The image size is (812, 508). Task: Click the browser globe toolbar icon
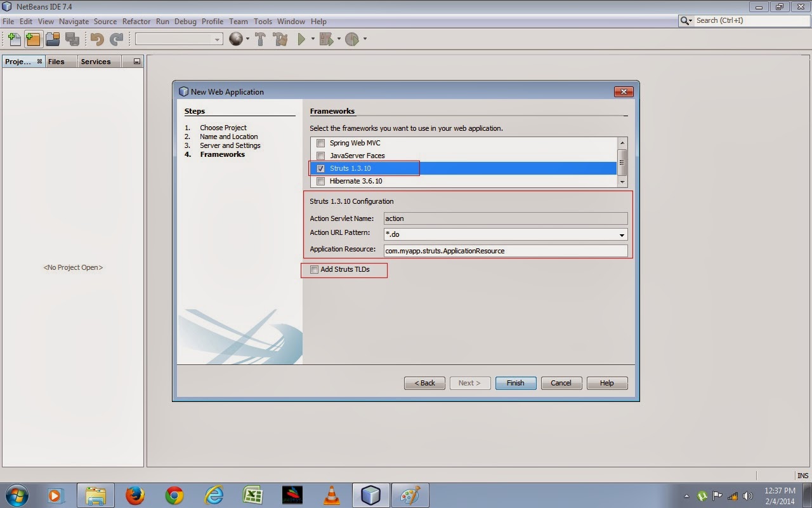(236, 39)
